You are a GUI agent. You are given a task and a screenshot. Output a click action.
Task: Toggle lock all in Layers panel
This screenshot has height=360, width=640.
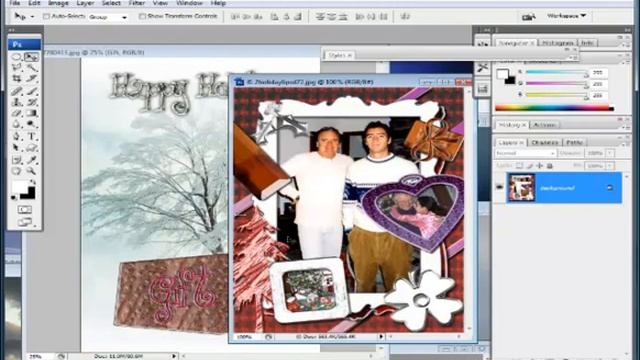point(550,166)
